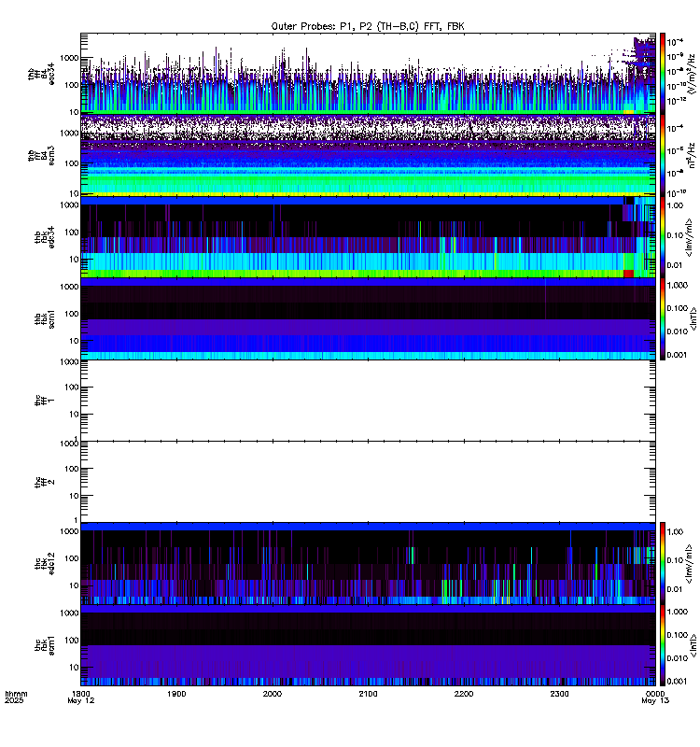
Task: Click the '1000' y-axis tick of thc fbk edc12
Action: tap(69, 531)
